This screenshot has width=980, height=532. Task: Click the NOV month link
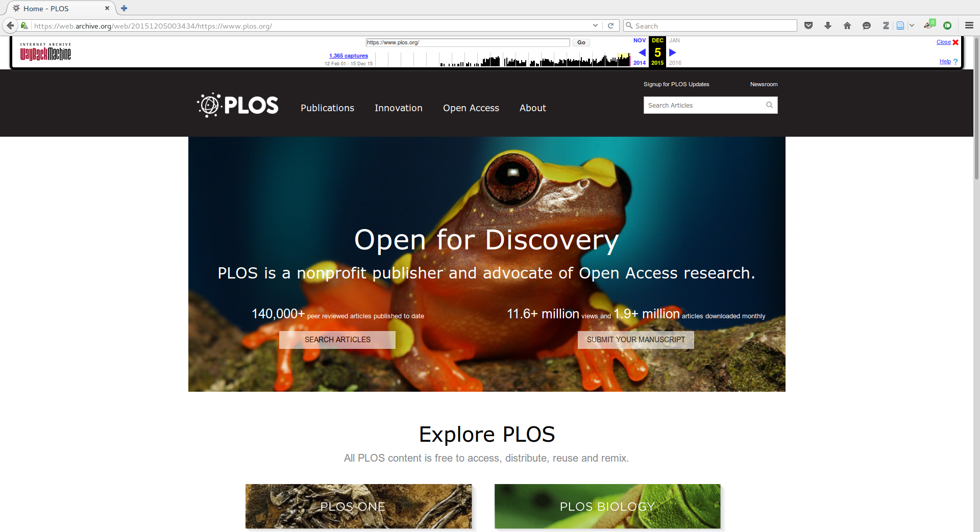[640, 40]
